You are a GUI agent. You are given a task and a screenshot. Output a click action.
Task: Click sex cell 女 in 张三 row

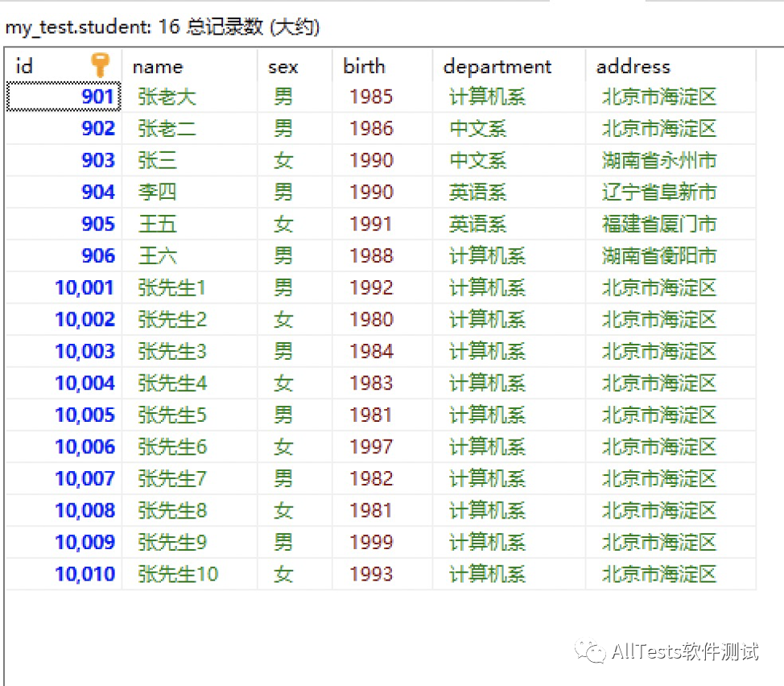(295, 160)
